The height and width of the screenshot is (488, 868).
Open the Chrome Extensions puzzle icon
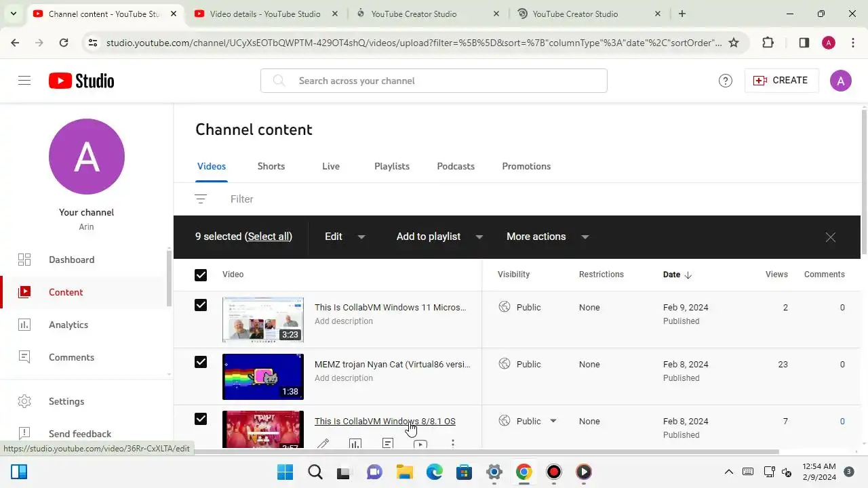pos(768,43)
